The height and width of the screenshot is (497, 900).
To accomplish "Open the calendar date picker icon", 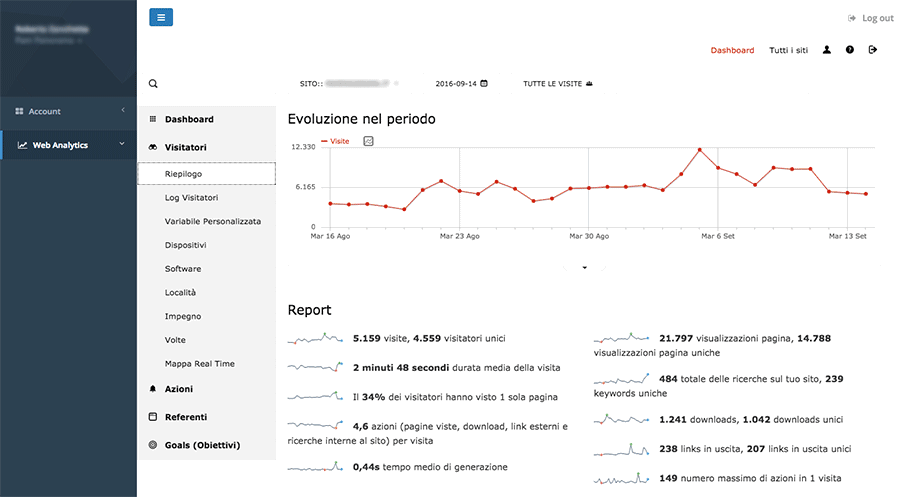I will coord(484,84).
